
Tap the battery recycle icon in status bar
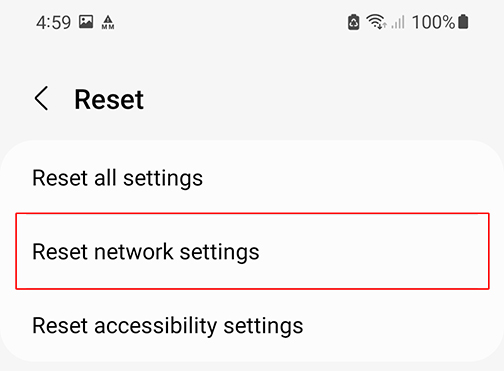(354, 22)
